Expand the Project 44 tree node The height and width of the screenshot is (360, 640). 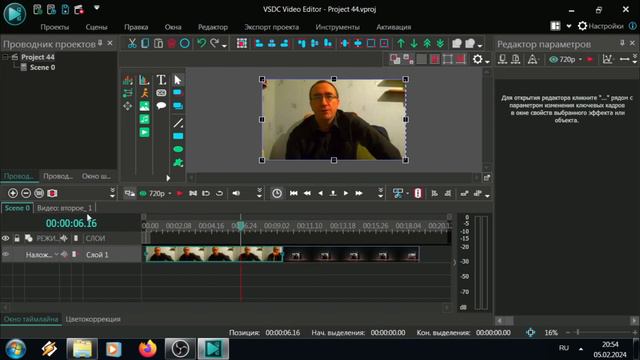coord(5,57)
